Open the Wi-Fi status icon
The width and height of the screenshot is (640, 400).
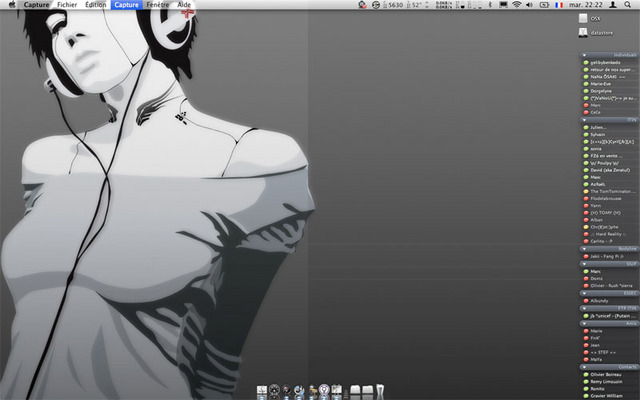(517, 5)
